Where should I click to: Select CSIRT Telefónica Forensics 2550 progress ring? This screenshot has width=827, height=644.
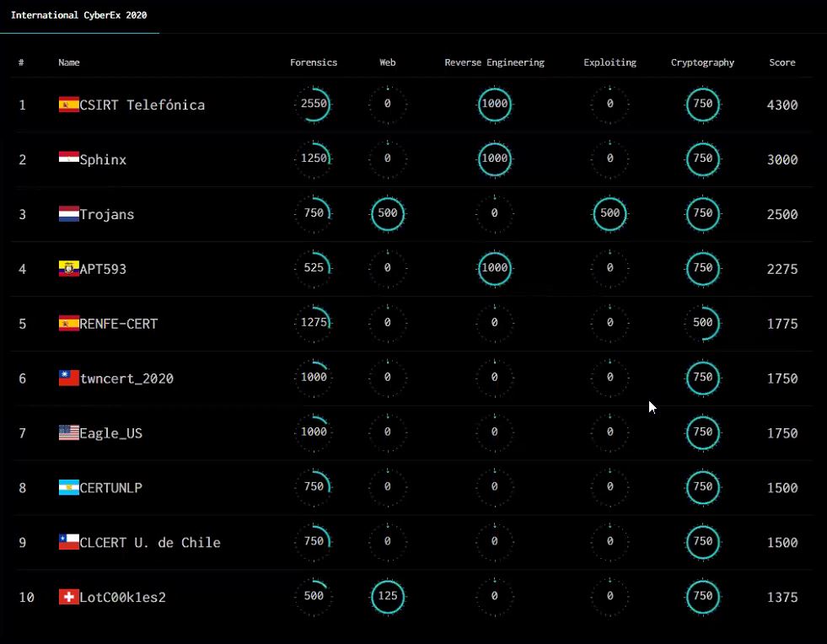(x=314, y=104)
